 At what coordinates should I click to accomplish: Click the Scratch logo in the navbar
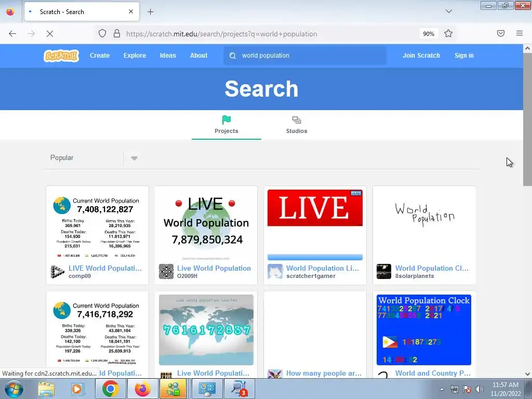tap(61, 56)
